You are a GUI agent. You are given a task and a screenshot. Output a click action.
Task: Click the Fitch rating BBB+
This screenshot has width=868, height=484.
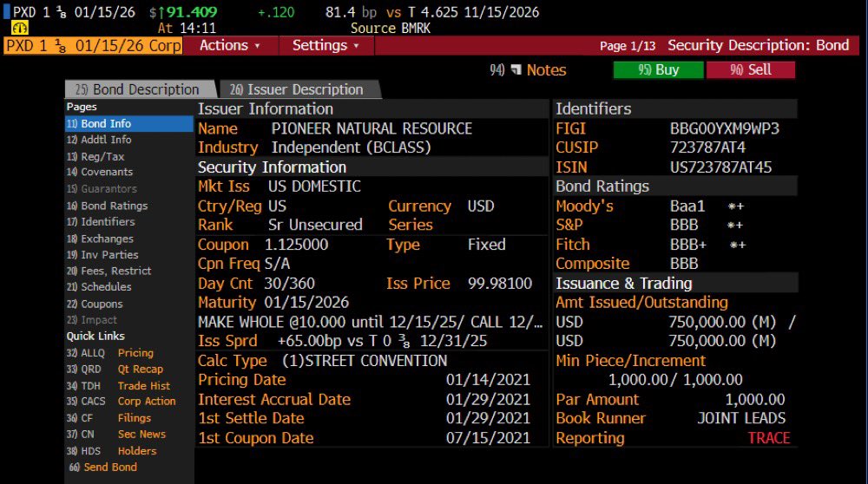click(x=688, y=245)
